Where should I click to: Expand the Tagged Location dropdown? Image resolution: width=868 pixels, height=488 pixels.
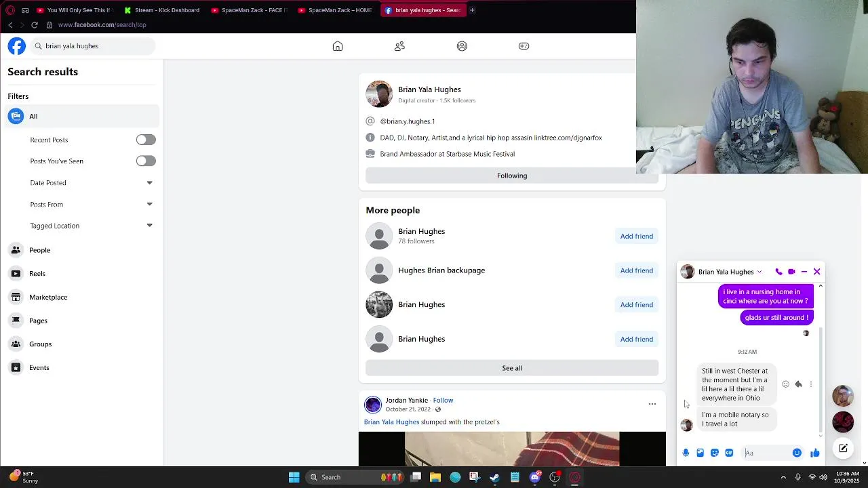pos(149,226)
